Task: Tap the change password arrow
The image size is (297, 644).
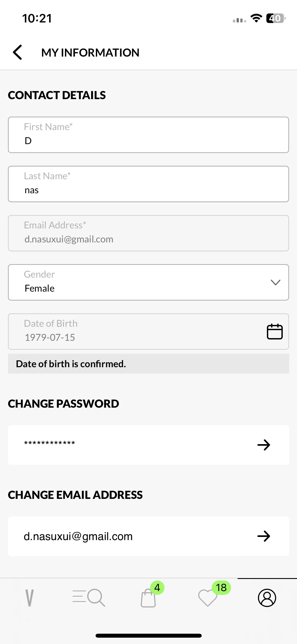Action: pyautogui.click(x=264, y=445)
